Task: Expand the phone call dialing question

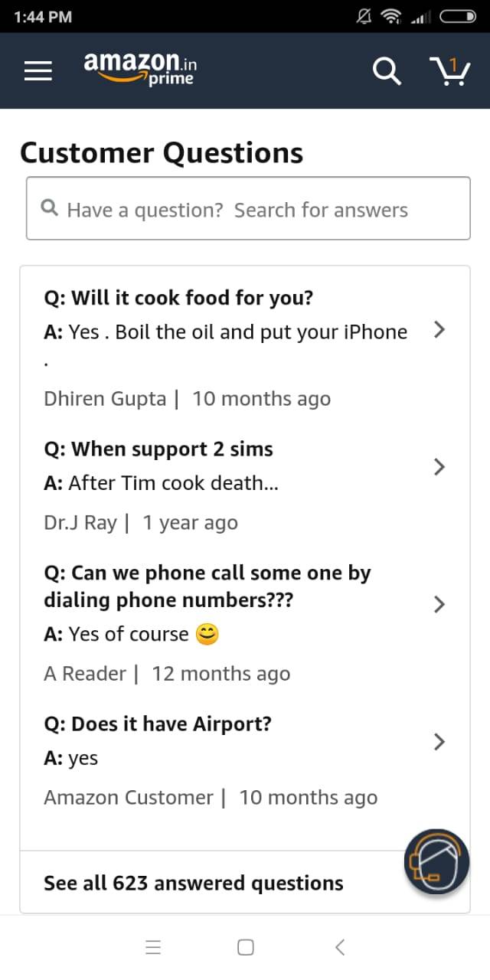Action: tap(439, 604)
